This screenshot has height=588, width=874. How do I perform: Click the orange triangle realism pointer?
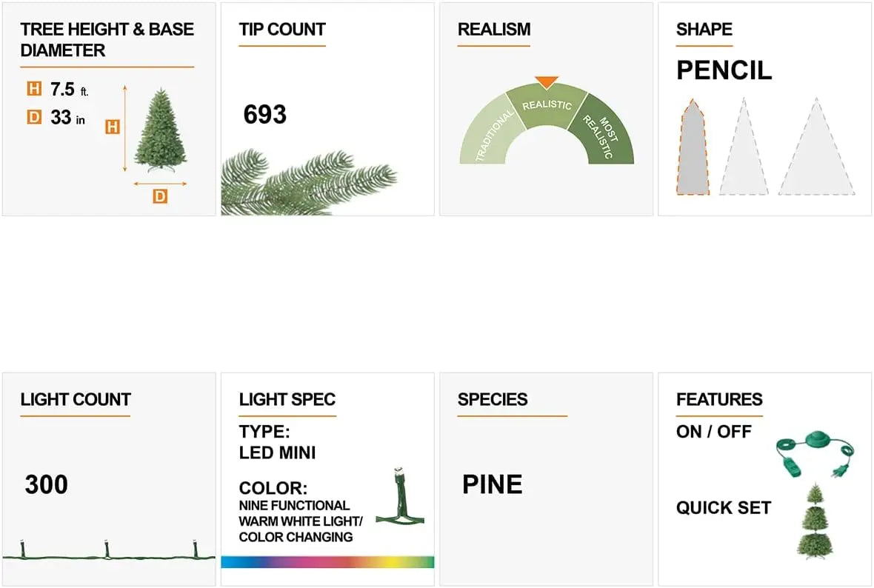click(547, 82)
